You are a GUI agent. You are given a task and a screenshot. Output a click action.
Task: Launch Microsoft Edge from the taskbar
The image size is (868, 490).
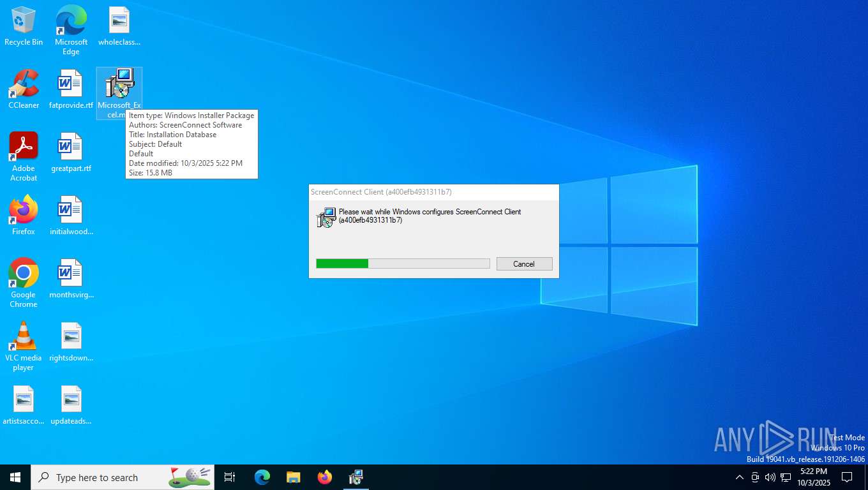tap(262, 477)
